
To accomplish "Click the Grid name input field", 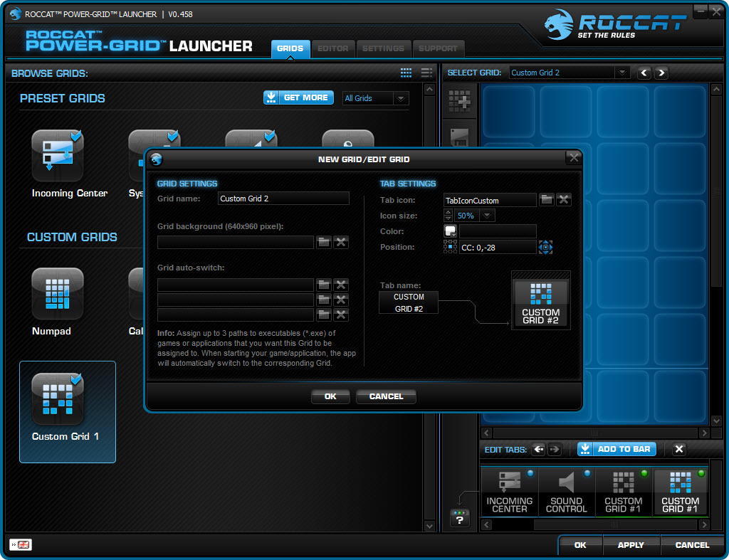I will pos(283,199).
